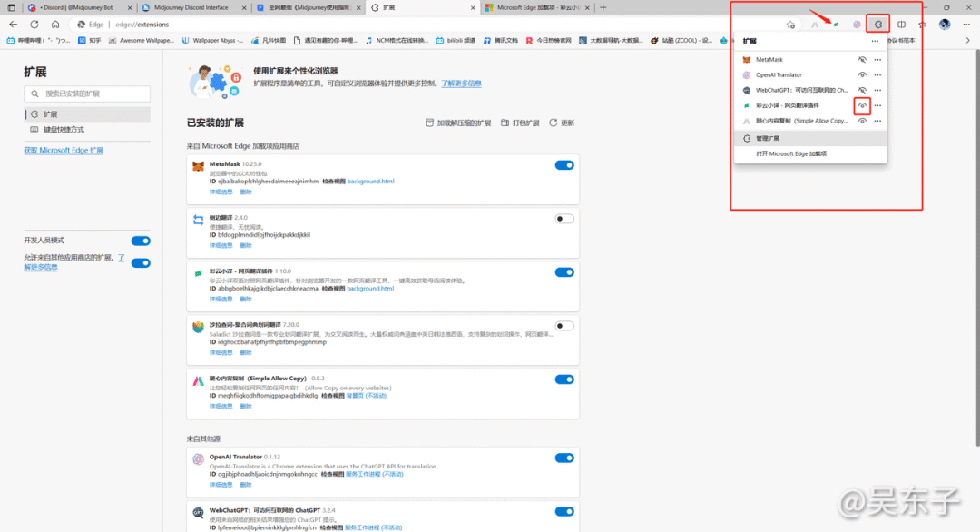The width and height of the screenshot is (980, 532).
Task: Hide OpenAI Translator from toolbar via eye icon
Action: [x=862, y=75]
